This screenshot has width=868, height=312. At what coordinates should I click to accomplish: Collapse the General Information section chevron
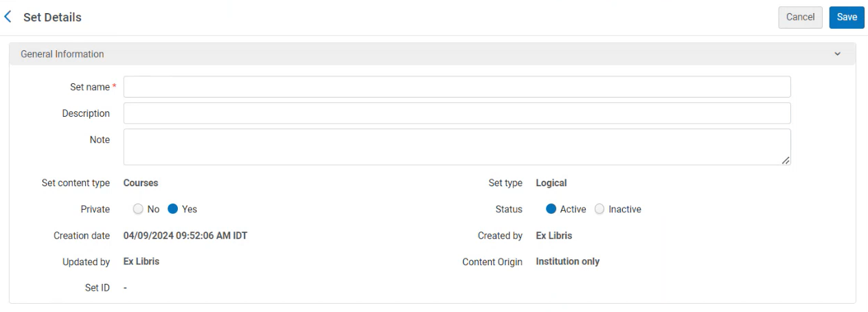tap(837, 54)
